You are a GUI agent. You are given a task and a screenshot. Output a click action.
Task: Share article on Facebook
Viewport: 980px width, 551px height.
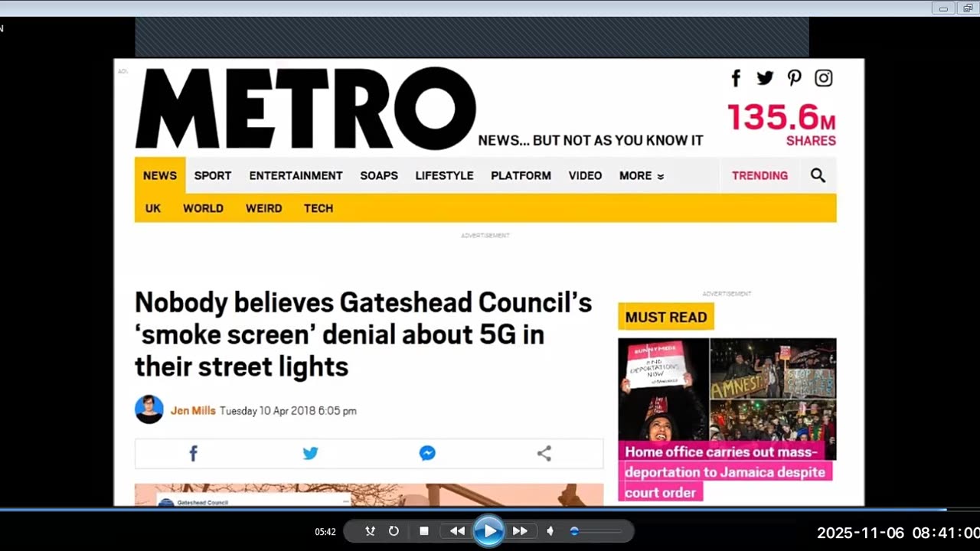[x=193, y=454]
